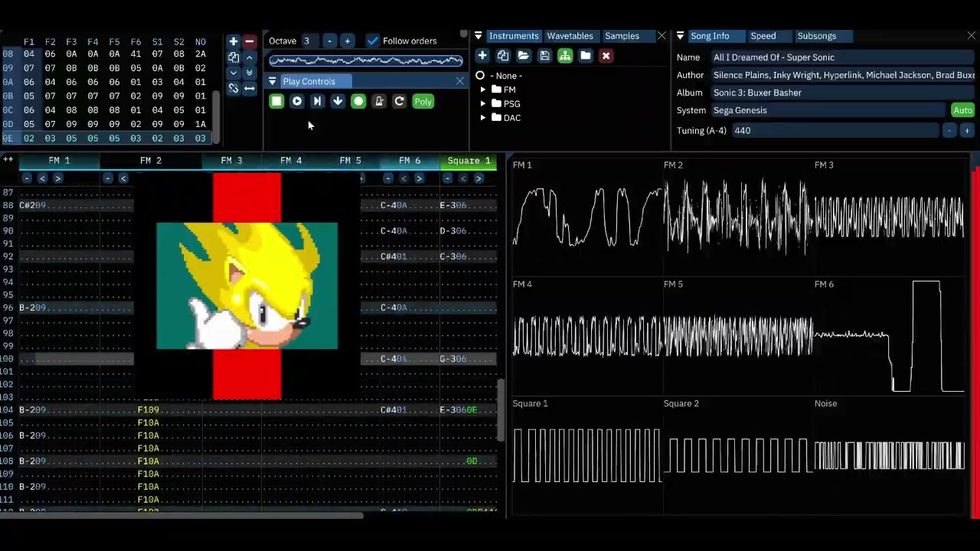Select the None instrument radio option
Screen dimensions: 980x551
[480, 76]
